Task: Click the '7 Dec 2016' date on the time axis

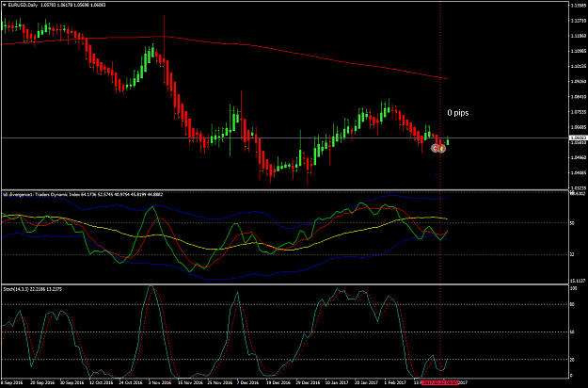Action: pos(247,382)
